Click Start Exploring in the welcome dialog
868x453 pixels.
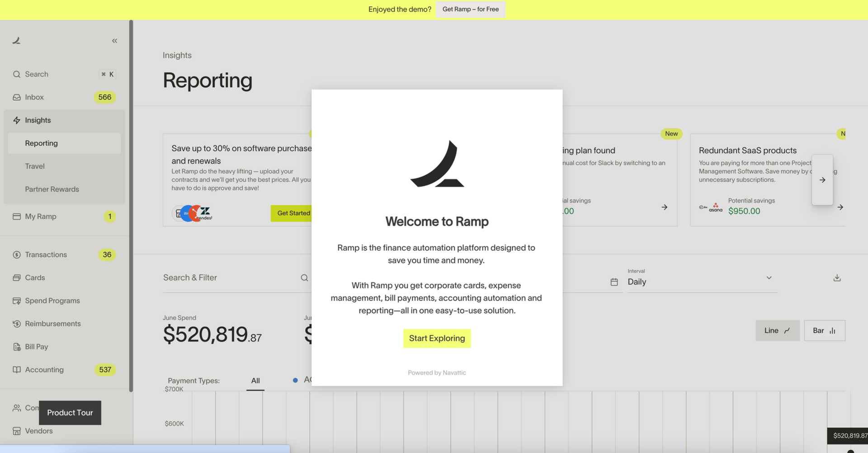click(x=437, y=339)
